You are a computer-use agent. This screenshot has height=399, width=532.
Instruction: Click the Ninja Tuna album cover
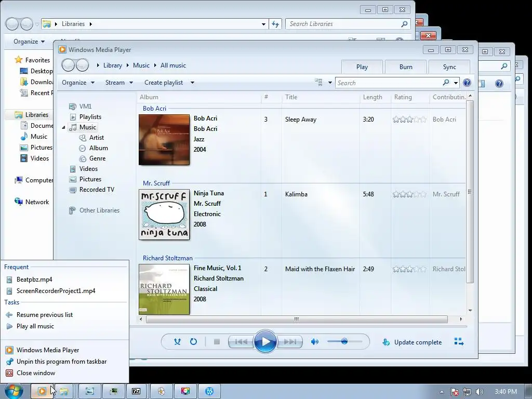164,215
